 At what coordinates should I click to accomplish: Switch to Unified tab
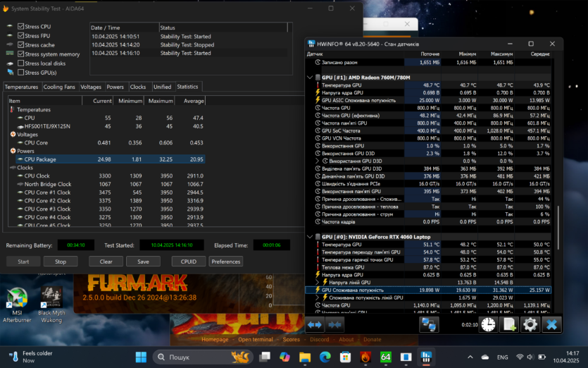pyautogui.click(x=163, y=87)
